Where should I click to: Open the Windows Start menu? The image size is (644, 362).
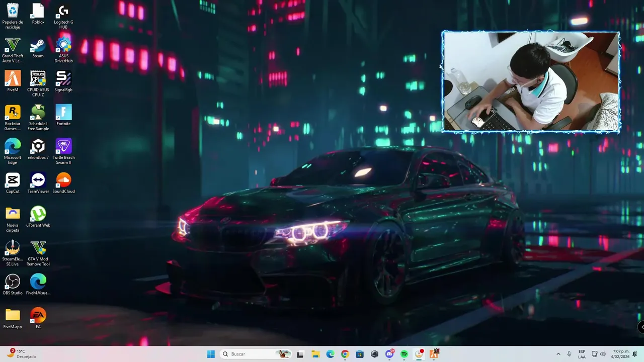pyautogui.click(x=211, y=354)
